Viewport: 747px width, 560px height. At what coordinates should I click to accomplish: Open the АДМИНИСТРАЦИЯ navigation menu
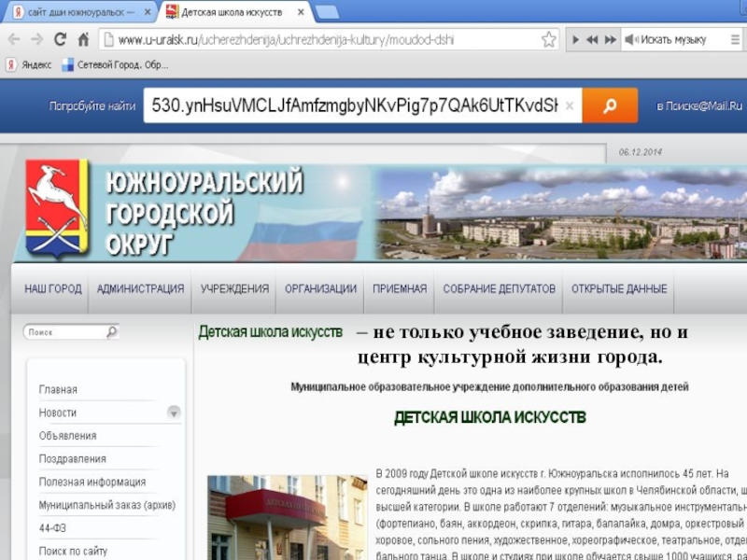click(140, 289)
